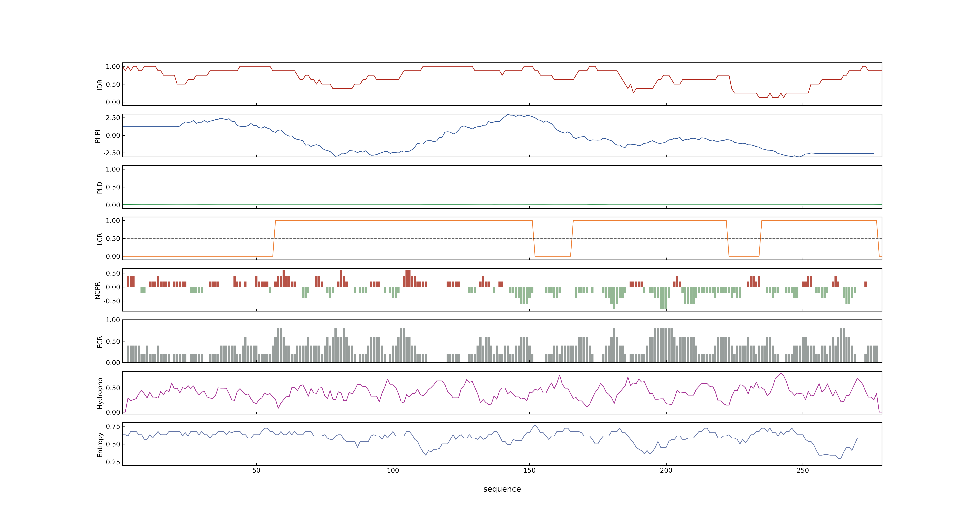
Task: Click the 2.50 tick of the Pi-Pi panel
Action: point(113,118)
